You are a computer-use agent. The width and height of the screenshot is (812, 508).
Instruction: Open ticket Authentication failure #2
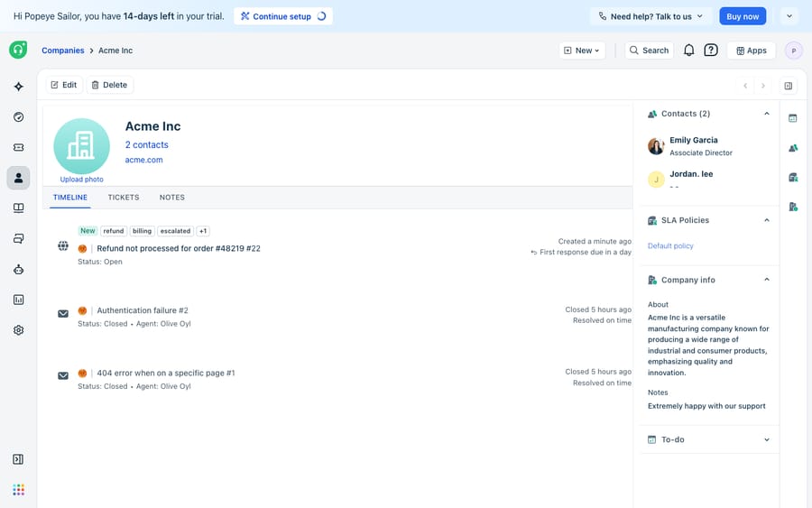[143, 310]
